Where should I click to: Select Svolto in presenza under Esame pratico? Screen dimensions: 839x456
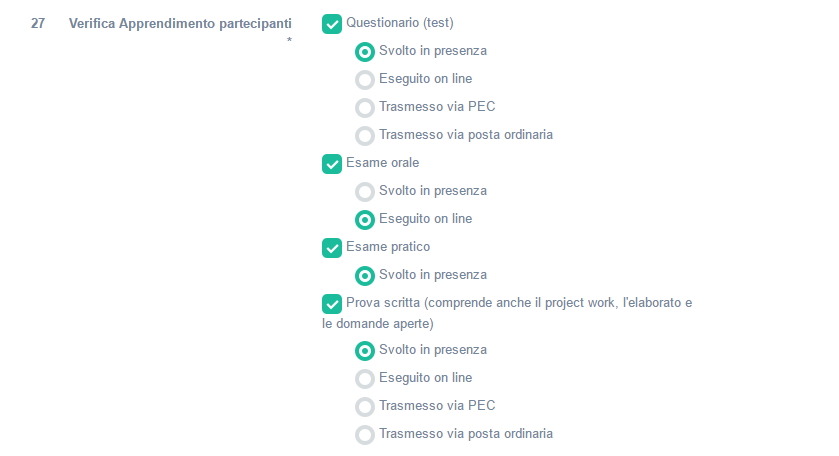tap(365, 276)
